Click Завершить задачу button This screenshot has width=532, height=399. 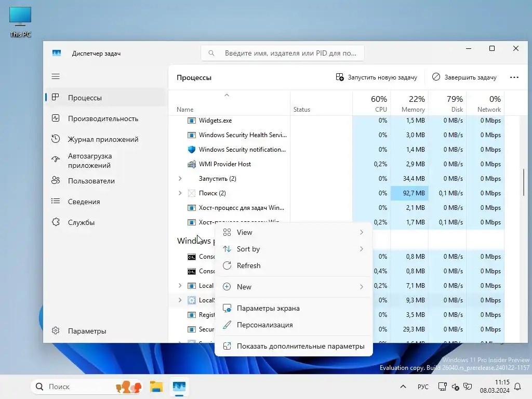coord(464,77)
